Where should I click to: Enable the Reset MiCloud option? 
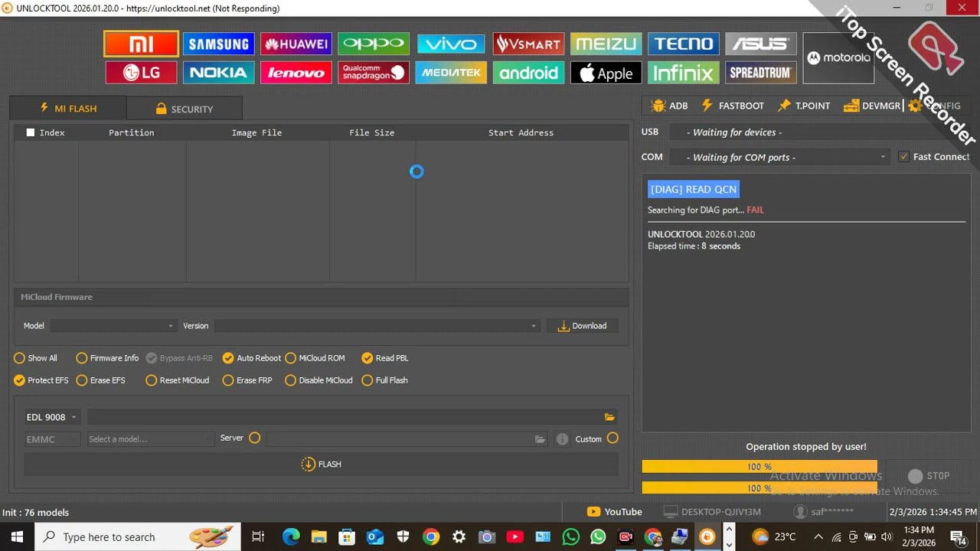tap(178, 380)
